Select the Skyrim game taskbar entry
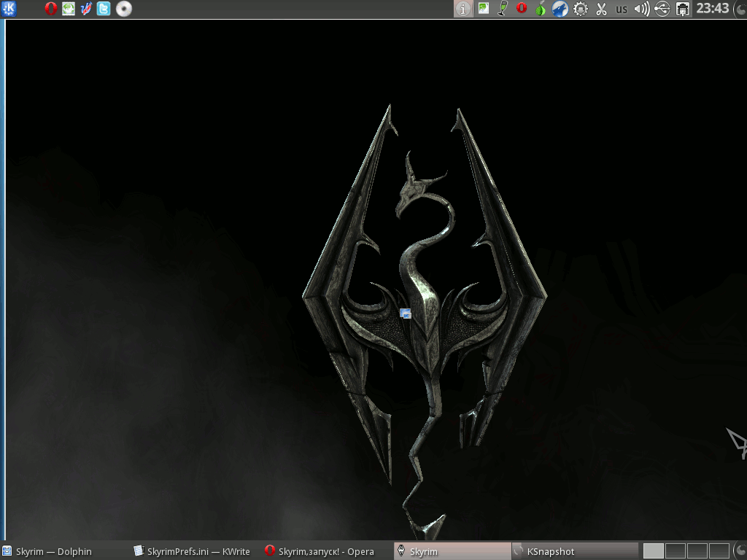Image resolution: width=747 pixels, height=560 pixels. [x=452, y=551]
